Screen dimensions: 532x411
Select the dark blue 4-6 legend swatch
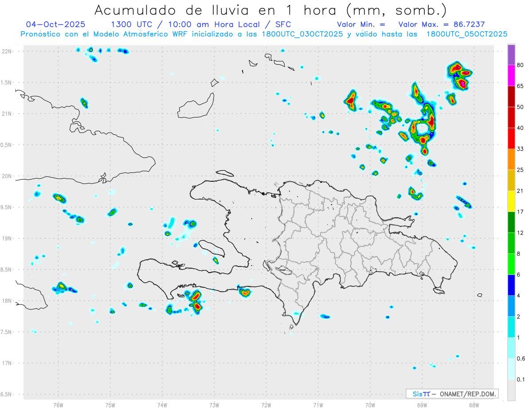511,285
